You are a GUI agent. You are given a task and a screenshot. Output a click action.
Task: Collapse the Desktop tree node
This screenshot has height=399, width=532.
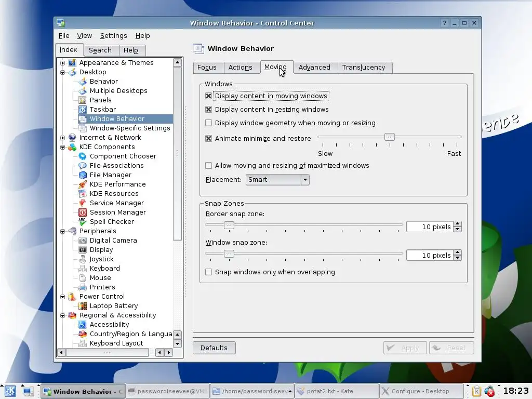[63, 72]
